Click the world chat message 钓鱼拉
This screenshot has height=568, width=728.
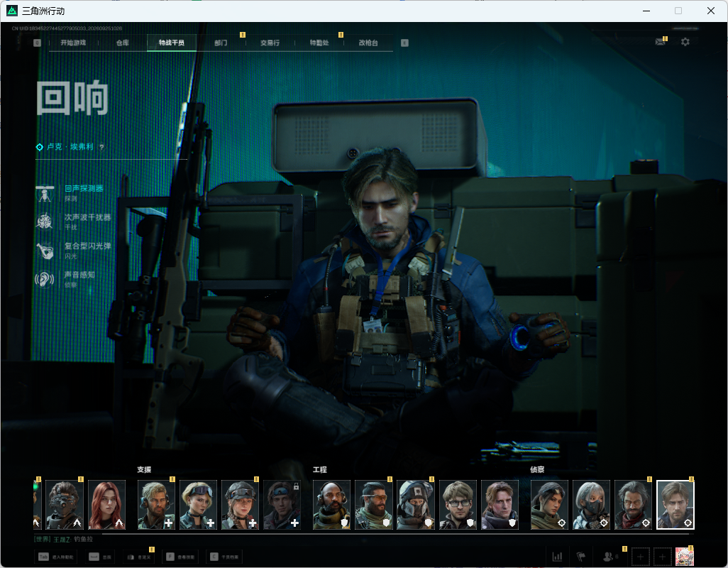tap(84, 539)
